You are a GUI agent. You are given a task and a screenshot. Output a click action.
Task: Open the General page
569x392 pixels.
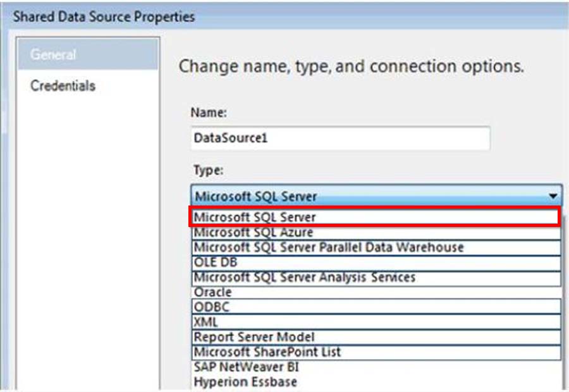click(x=87, y=54)
